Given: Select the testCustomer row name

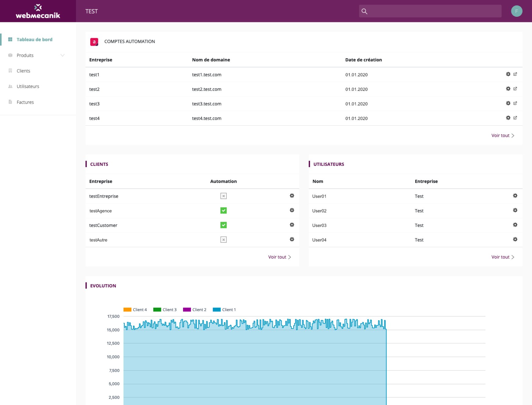Looking at the screenshot, I should point(103,225).
